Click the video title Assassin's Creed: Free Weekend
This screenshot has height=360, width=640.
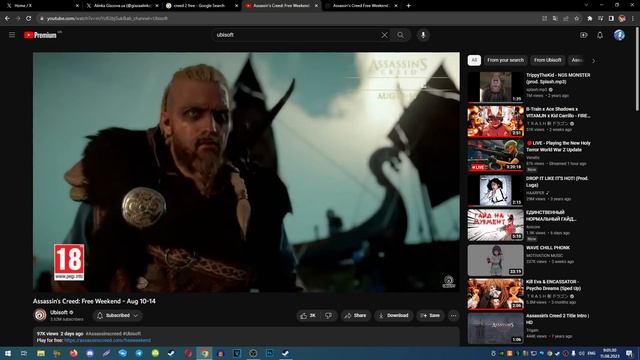(x=94, y=301)
